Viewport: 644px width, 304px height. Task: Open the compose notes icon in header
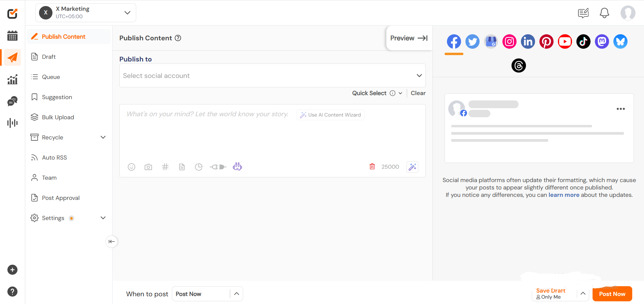pyautogui.click(x=583, y=13)
